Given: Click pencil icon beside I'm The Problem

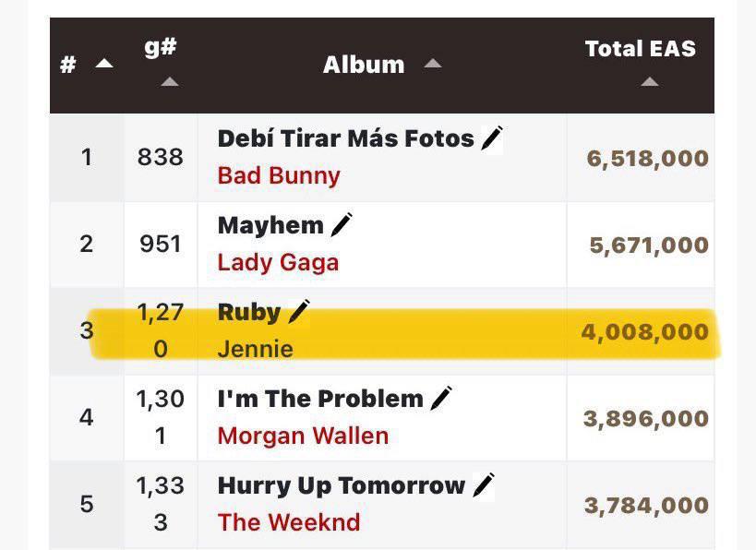Looking at the screenshot, I should coord(441,399).
